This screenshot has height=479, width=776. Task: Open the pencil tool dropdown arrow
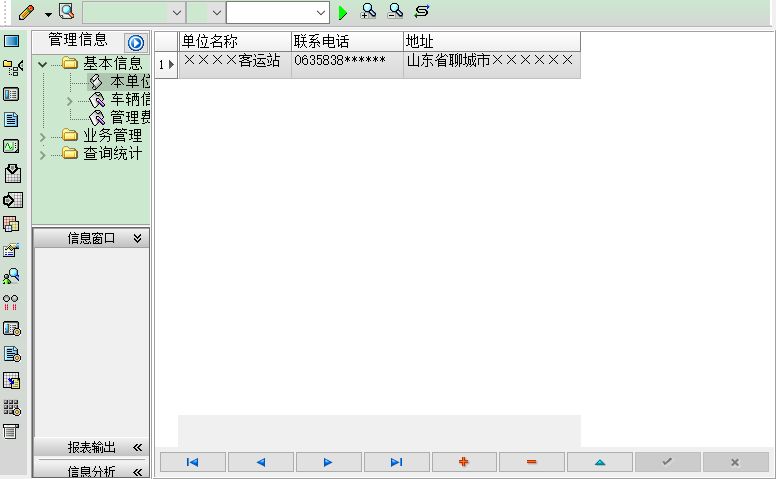tap(48, 14)
